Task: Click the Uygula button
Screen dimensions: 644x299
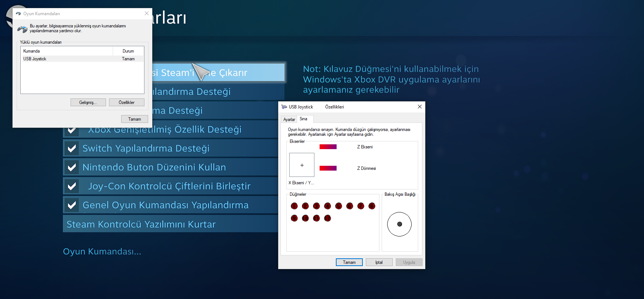Action: (409, 262)
